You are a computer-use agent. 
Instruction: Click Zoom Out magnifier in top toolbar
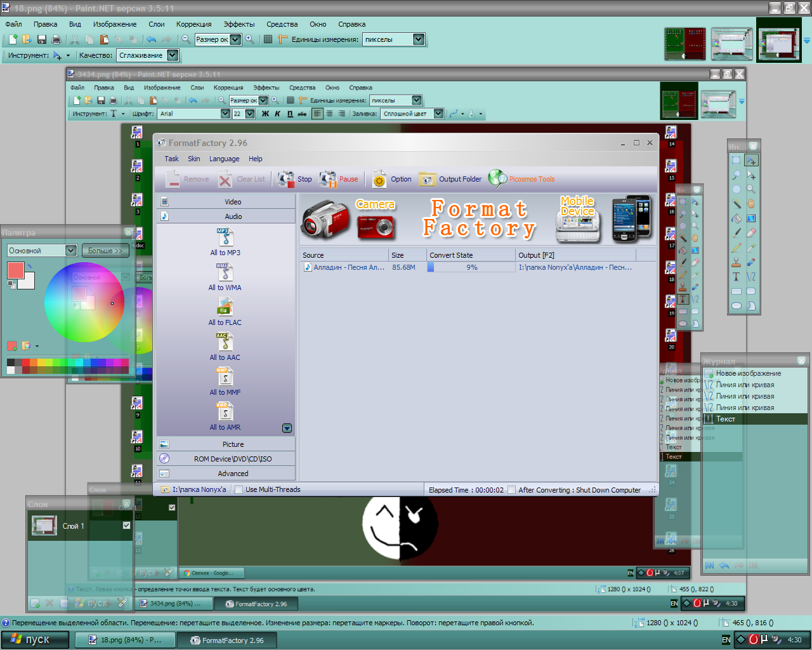(186, 39)
